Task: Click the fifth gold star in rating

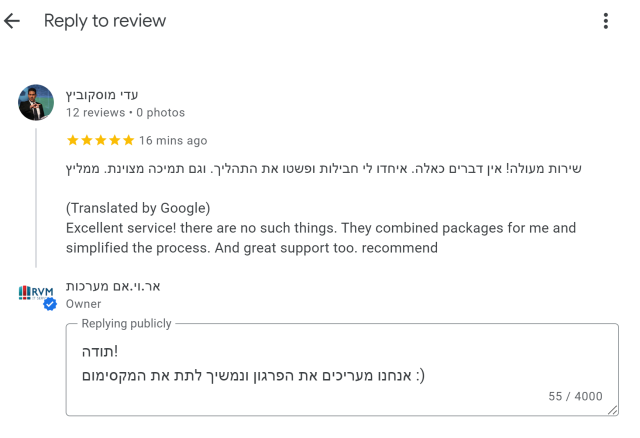Action: (x=129, y=140)
